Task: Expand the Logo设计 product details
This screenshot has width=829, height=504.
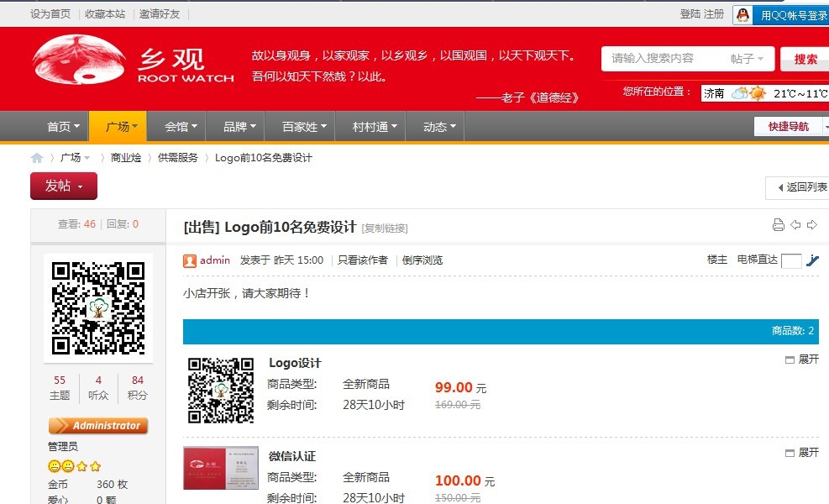Action: point(801,360)
